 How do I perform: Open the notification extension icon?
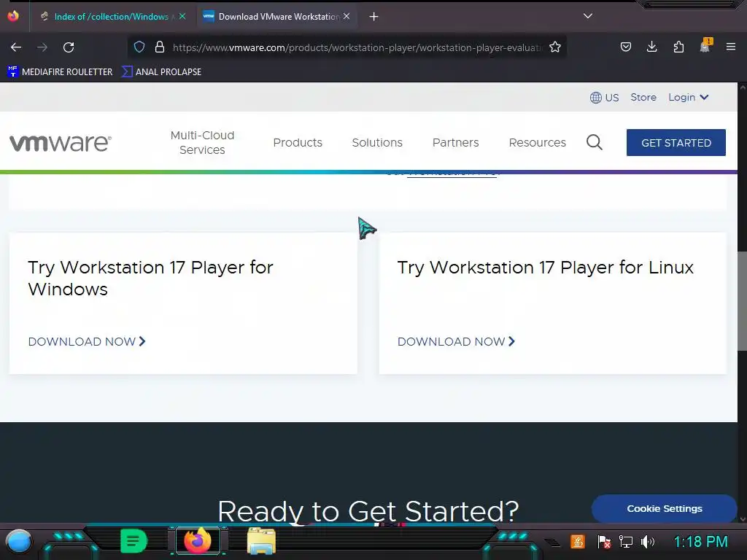click(x=705, y=46)
